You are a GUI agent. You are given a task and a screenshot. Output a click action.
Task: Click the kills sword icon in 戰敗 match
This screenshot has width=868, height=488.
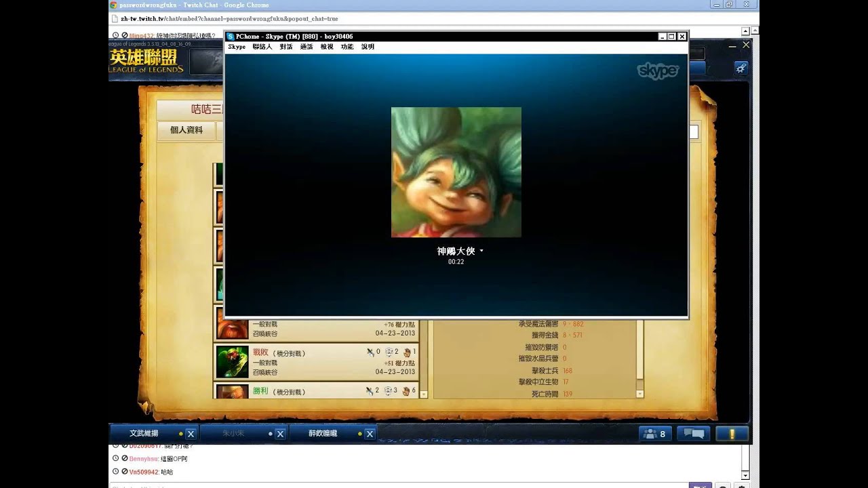[x=370, y=352]
